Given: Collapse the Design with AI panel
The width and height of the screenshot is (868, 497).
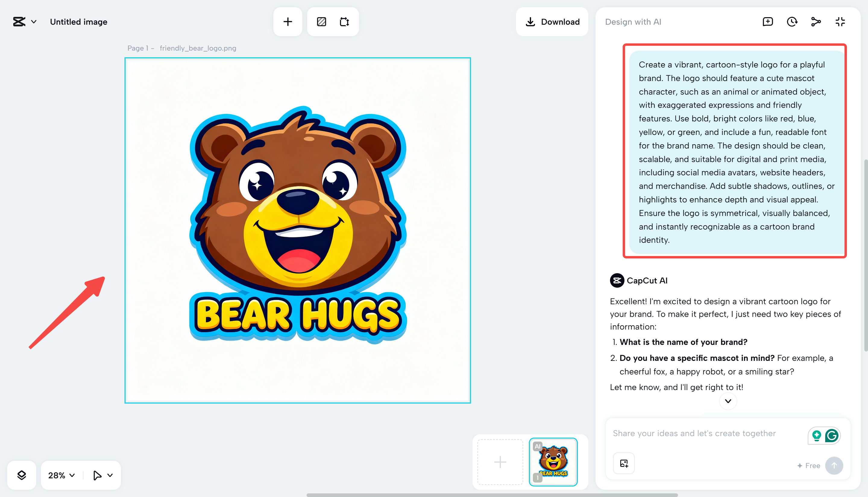Looking at the screenshot, I should pos(840,22).
